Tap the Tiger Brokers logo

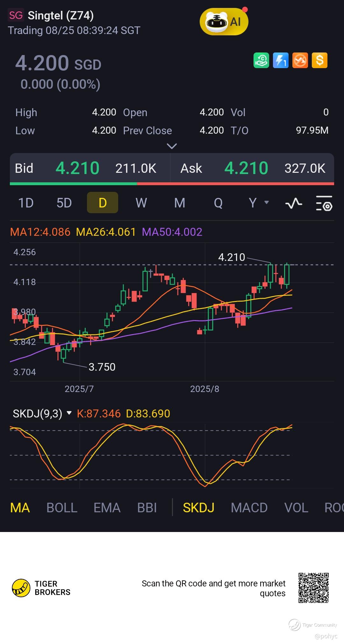(41, 588)
